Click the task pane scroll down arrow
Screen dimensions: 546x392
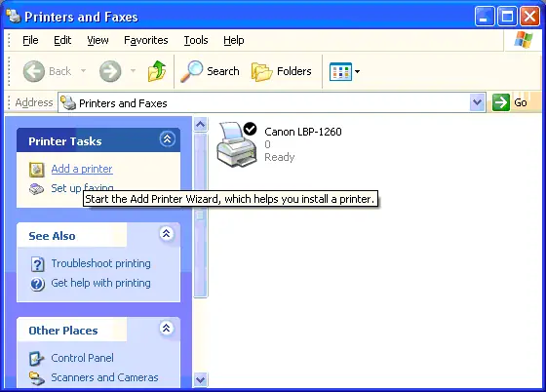(201, 379)
